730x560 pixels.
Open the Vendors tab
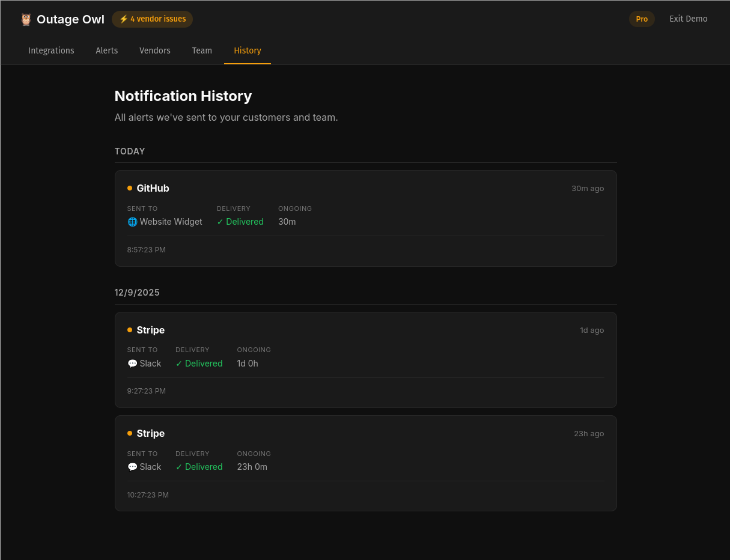coord(154,50)
